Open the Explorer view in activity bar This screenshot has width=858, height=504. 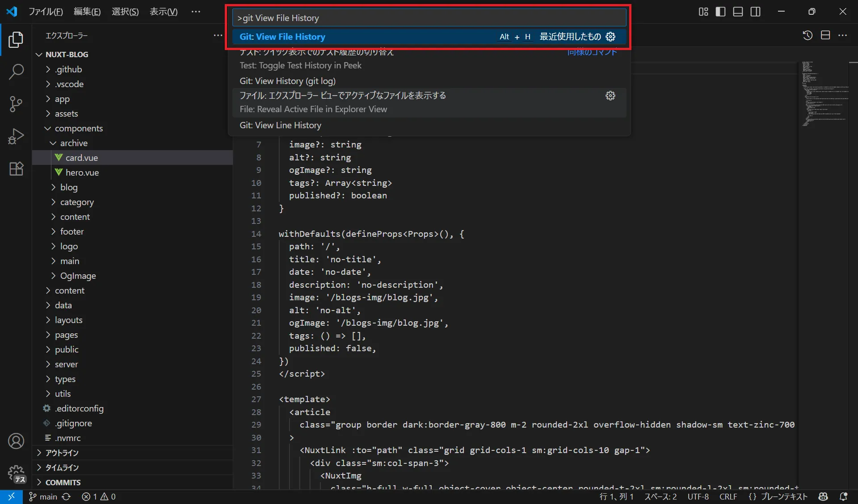coord(16,40)
